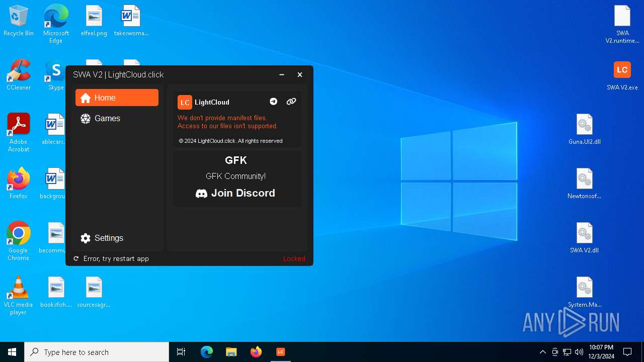Screen dimensions: 644x362
Task: Select Adobe Acrobat desktop shortcut
Action: point(19,133)
